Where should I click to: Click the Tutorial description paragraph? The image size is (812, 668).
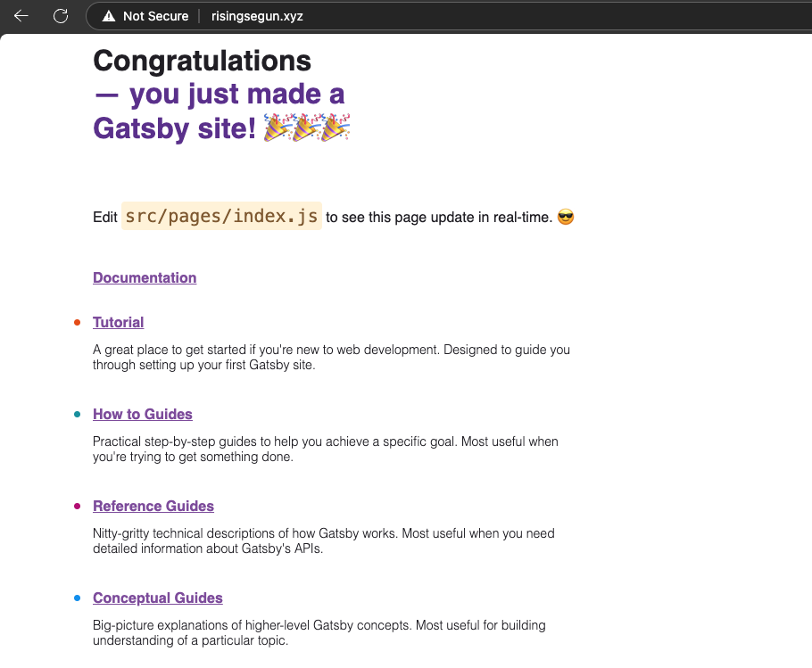[331, 357]
